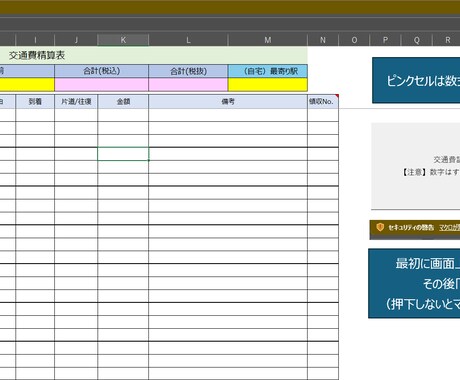Click the green-outlined selected cell in 金額 column
This screenshot has width=460, height=380.
(x=123, y=154)
